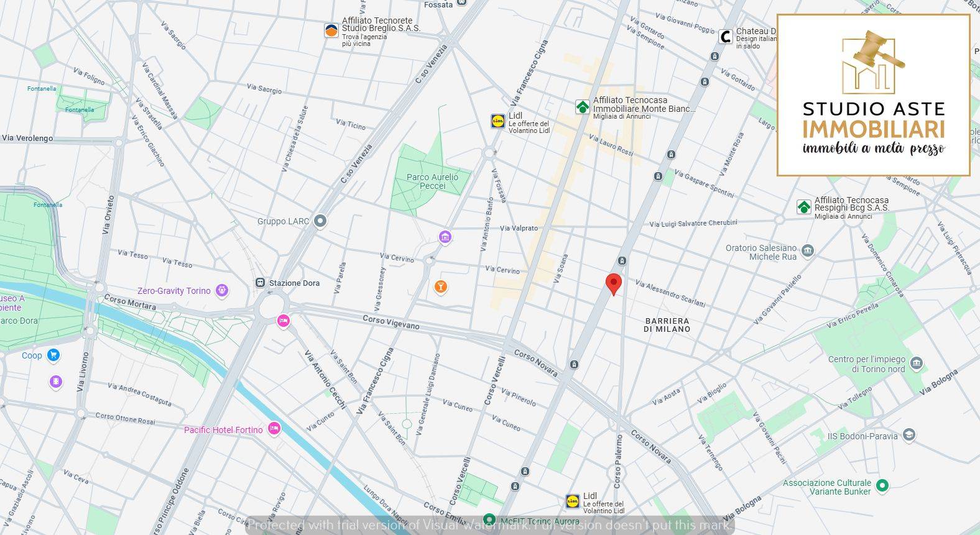Click the Via Pinerolo street label
980x535 pixels.
point(519,398)
